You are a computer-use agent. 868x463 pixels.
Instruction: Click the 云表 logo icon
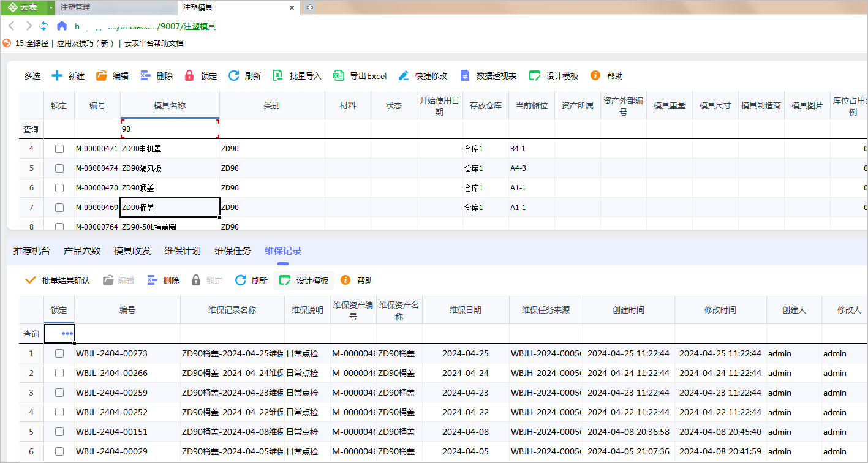[12, 7]
